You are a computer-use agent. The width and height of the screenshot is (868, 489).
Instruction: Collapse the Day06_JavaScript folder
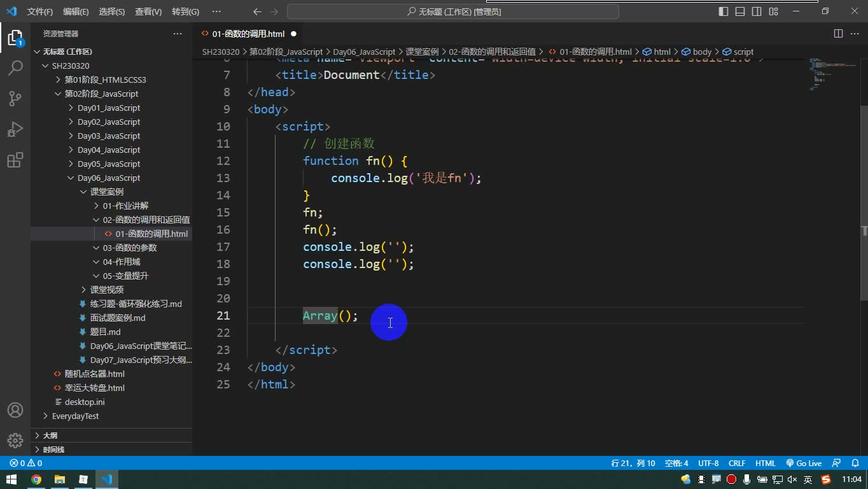pyautogui.click(x=109, y=178)
